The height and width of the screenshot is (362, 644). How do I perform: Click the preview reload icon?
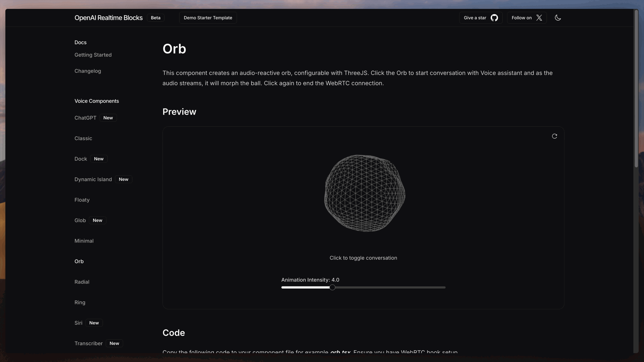[554, 136]
